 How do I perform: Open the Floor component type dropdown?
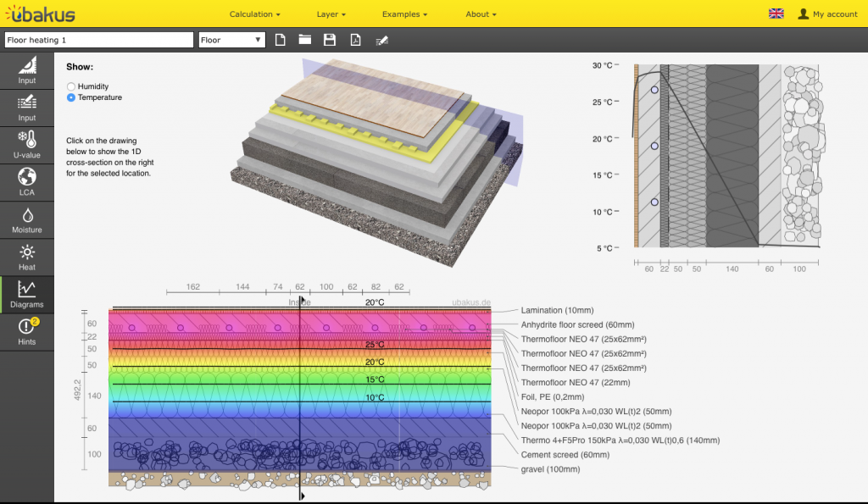[x=231, y=40]
